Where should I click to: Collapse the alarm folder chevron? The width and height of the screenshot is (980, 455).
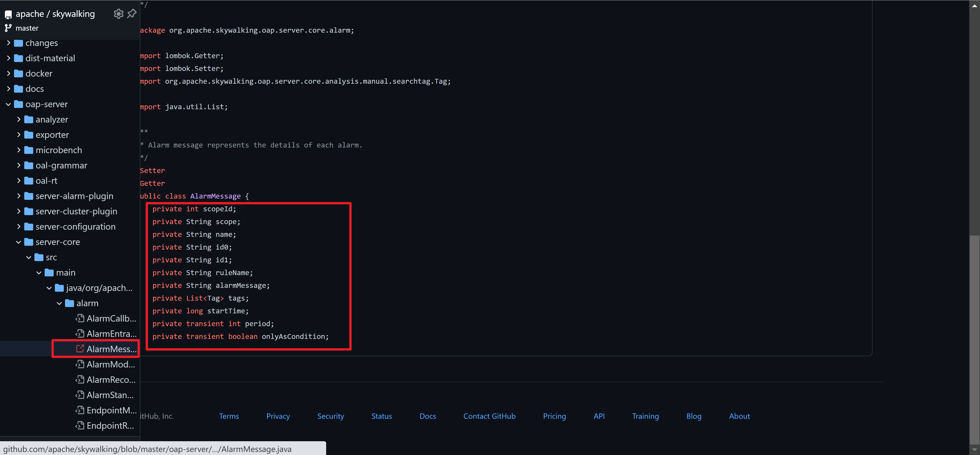click(59, 303)
